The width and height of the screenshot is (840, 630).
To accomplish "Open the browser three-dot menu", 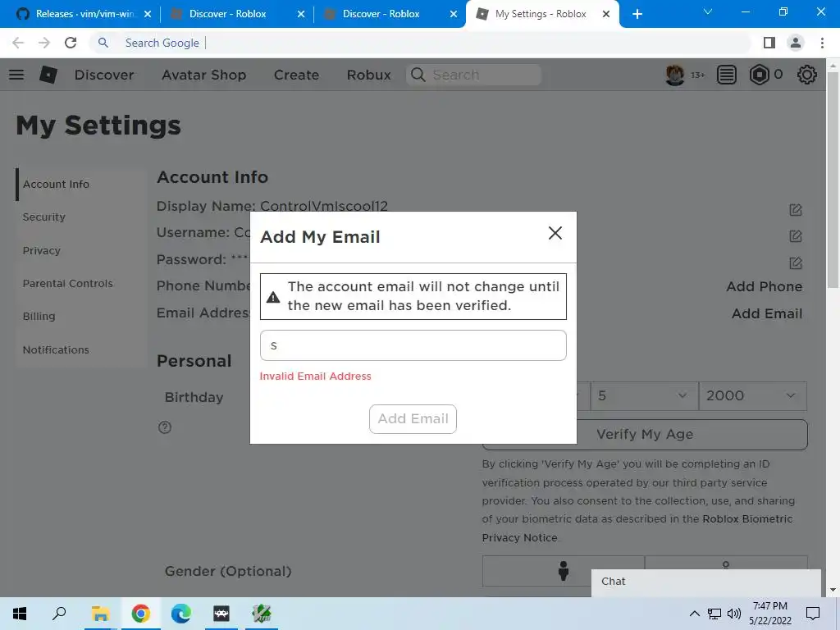I will pyautogui.click(x=822, y=43).
